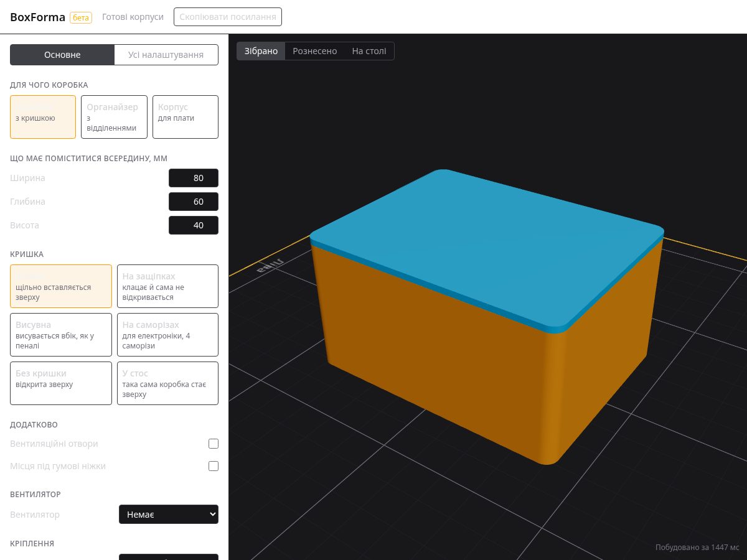Screen dimensions: 747x560
Task: Show the 'На столі' view
Action: 369,51
